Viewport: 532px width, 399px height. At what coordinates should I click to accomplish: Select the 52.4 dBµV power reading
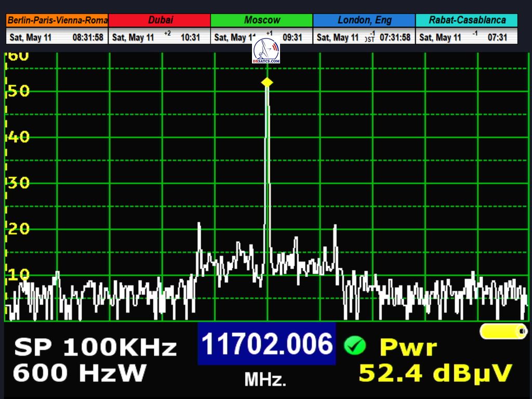tap(435, 373)
